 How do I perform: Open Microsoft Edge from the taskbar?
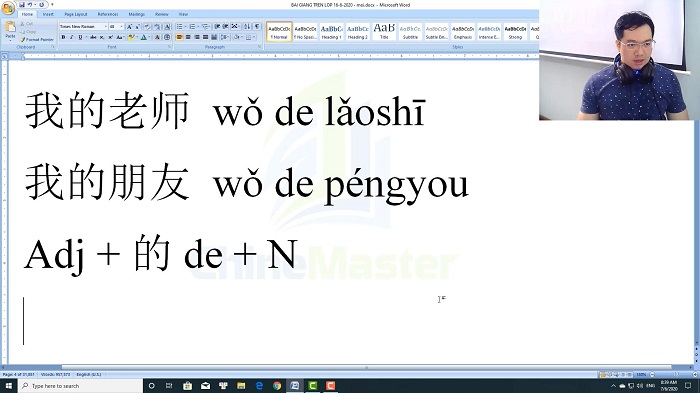259,386
